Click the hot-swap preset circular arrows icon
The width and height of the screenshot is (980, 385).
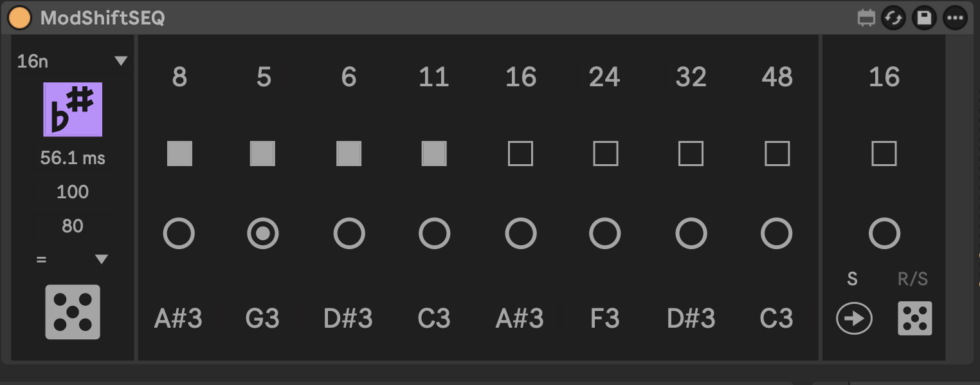(x=893, y=18)
